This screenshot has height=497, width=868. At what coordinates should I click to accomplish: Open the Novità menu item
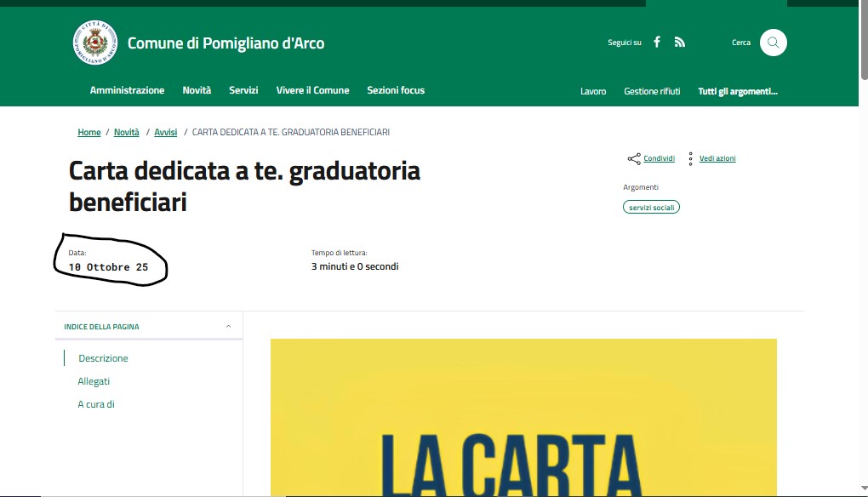pyautogui.click(x=197, y=90)
